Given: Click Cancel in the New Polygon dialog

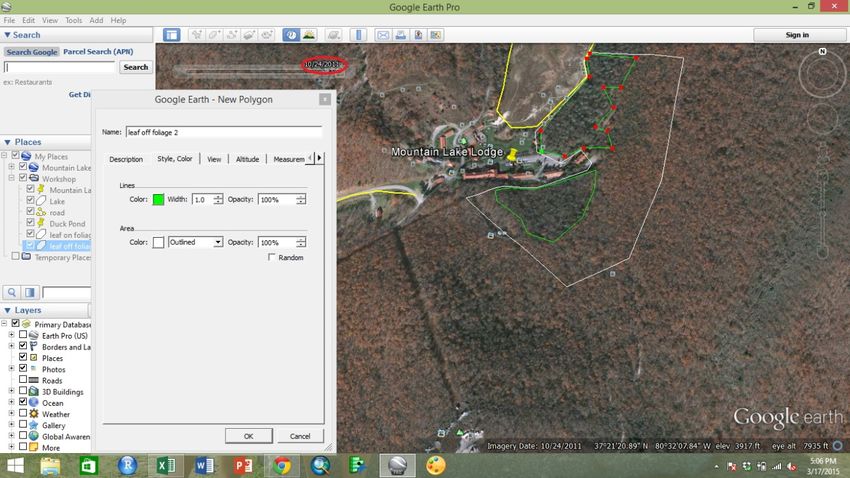Looking at the screenshot, I should [x=300, y=436].
